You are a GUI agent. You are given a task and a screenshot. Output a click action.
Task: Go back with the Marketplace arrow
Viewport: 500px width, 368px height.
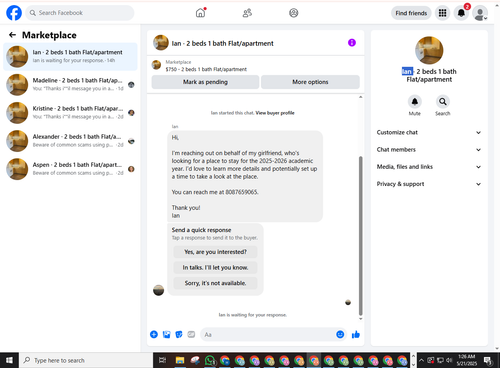(12, 35)
